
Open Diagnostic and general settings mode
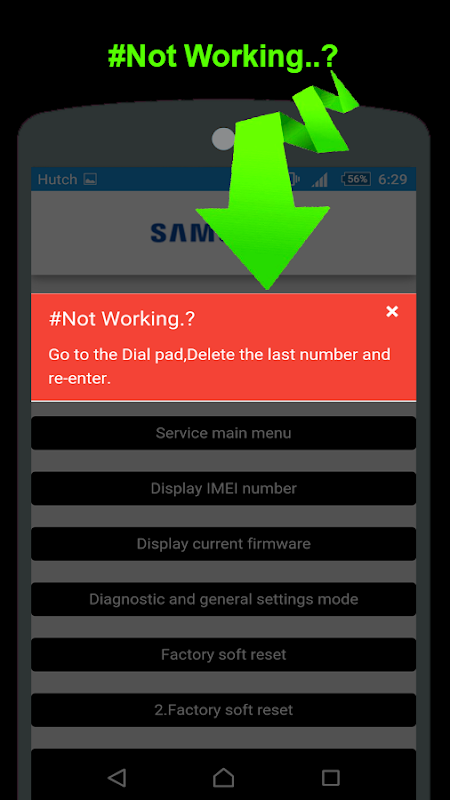coord(223,599)
